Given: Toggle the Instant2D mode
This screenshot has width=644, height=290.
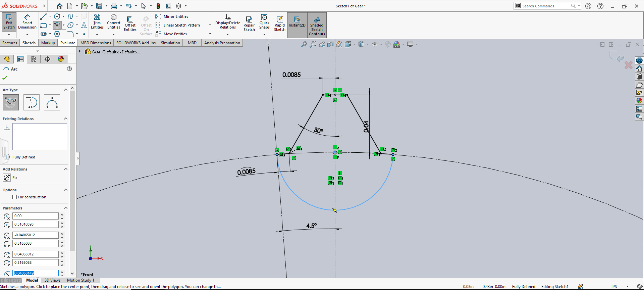Looking at the screenshot, I should click(x=297, y=22).
